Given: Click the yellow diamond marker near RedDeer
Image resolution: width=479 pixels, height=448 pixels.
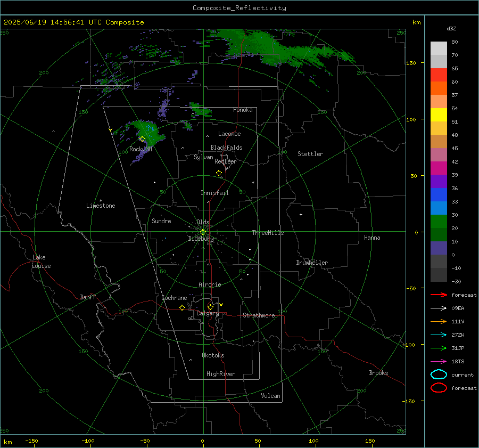Looking at the screenshot, I should tap(219, 173).
